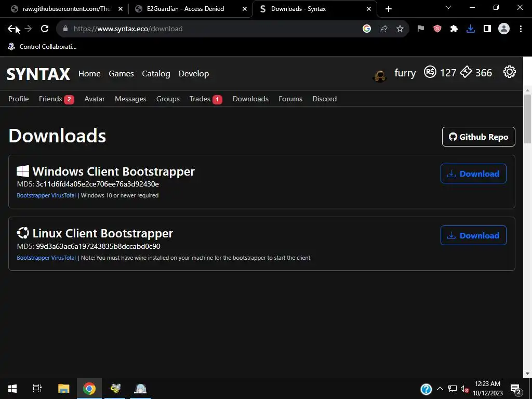Open Groups page

tap(168, 99)
